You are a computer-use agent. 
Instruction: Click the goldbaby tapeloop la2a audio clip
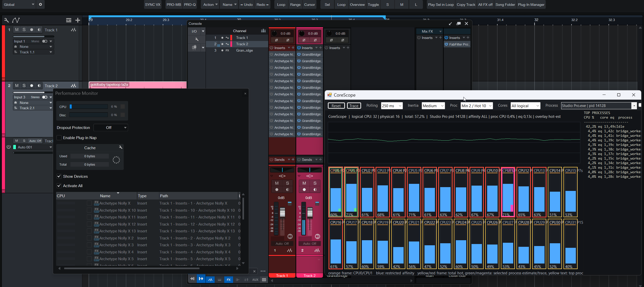tap(138, 85)
